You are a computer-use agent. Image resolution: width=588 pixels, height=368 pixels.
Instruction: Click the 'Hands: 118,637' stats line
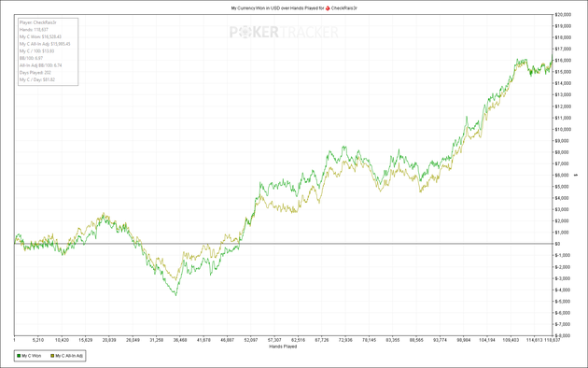[x=35, y=30]
